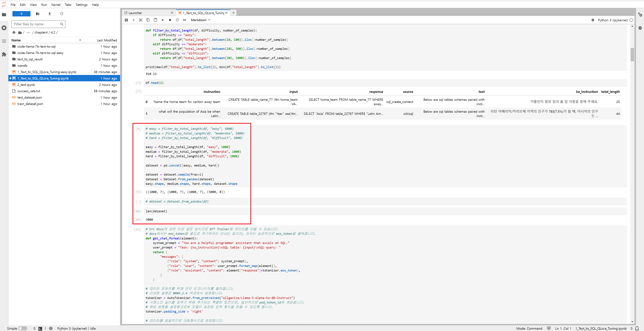Screen dimensions: 644x331
Task: Click the upload files icon
Action: 49,14
